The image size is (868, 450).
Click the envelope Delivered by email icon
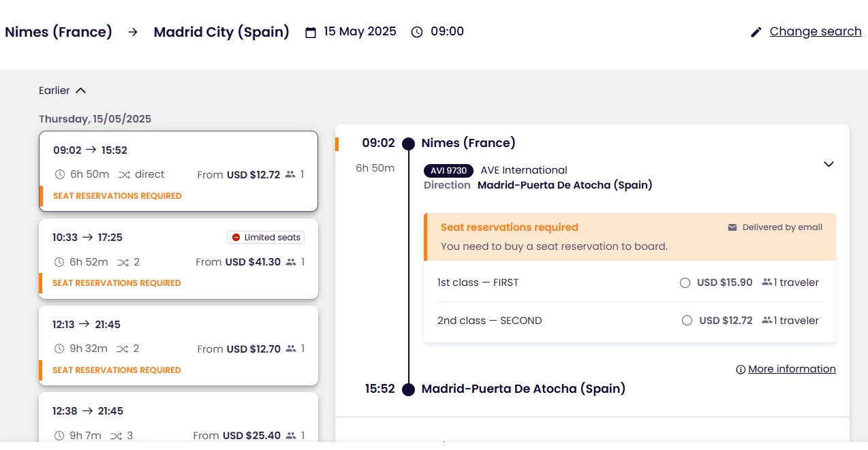click(x=732, y=227)
